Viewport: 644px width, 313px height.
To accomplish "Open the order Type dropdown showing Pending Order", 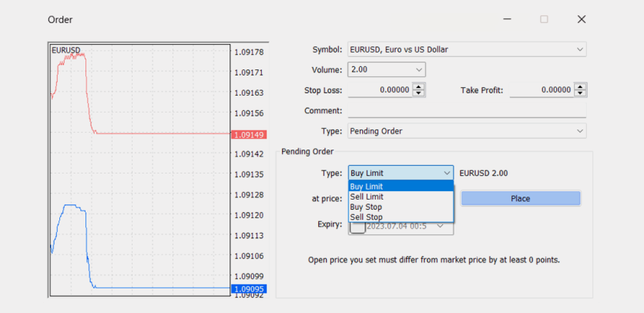I will tap(580, 131).
